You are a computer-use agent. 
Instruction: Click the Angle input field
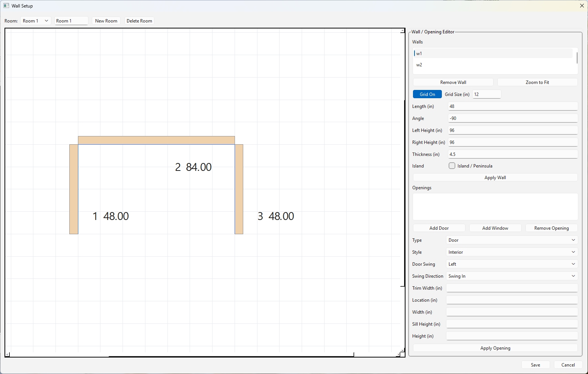[513, 118]
